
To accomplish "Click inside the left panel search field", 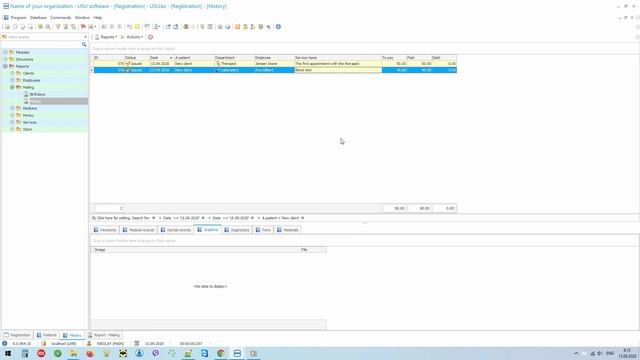I will [x=41, y=44].
